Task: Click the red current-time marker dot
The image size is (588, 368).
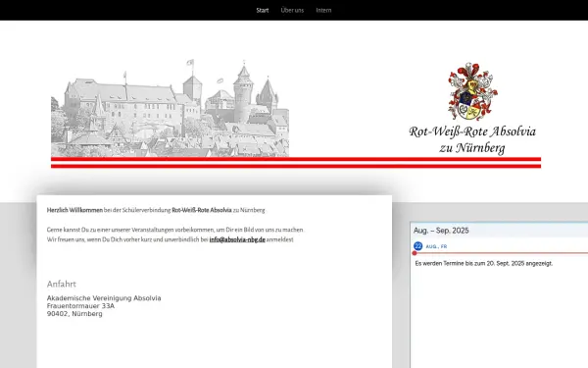Action: point(415,253)
